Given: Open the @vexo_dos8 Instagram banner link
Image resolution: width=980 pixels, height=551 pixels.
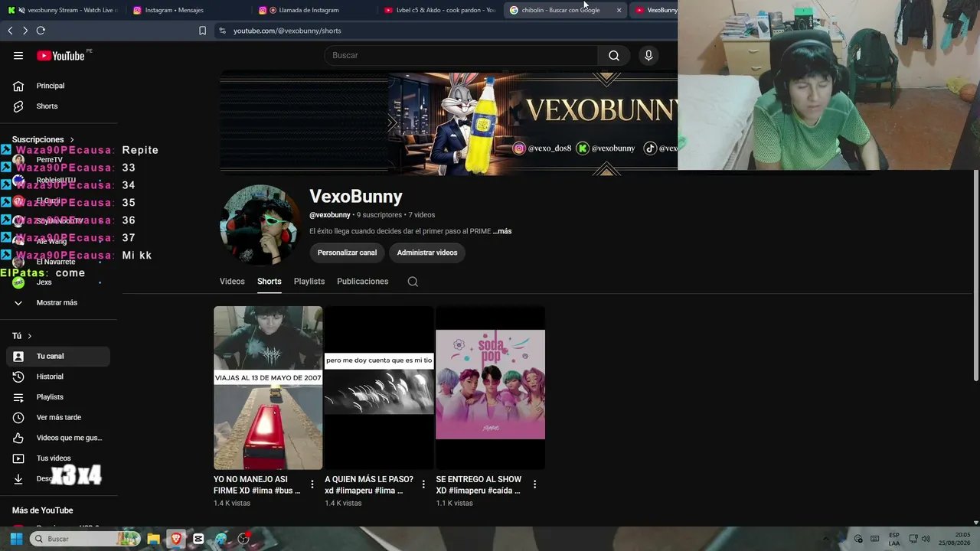Looking at the screenshot, I should click(x=543, y=148).
